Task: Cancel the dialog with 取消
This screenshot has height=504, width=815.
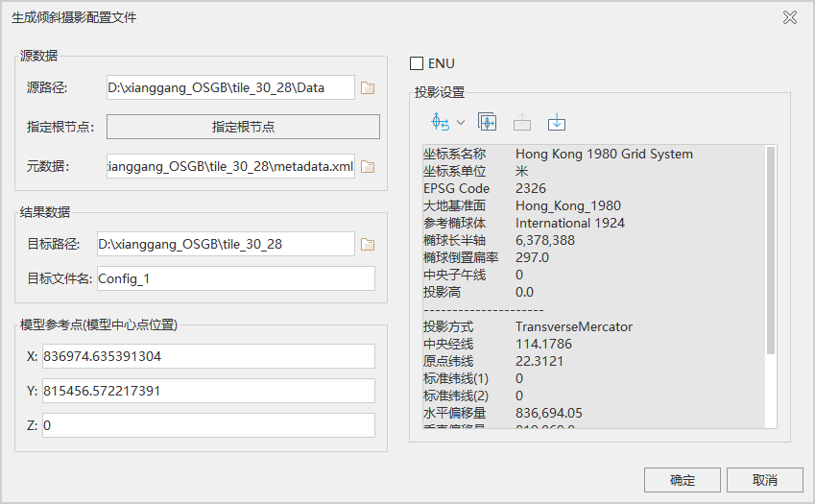Action: [x=764, y=480]
